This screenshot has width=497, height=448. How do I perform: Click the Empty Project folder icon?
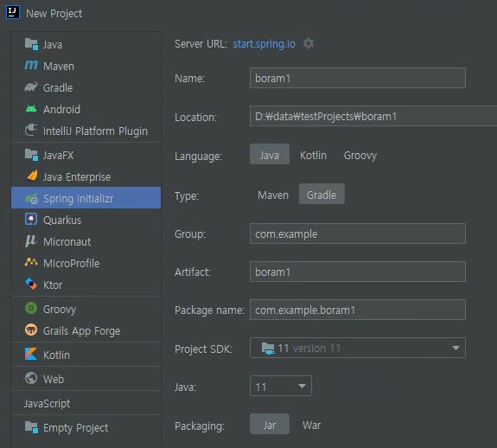point(31,426)
